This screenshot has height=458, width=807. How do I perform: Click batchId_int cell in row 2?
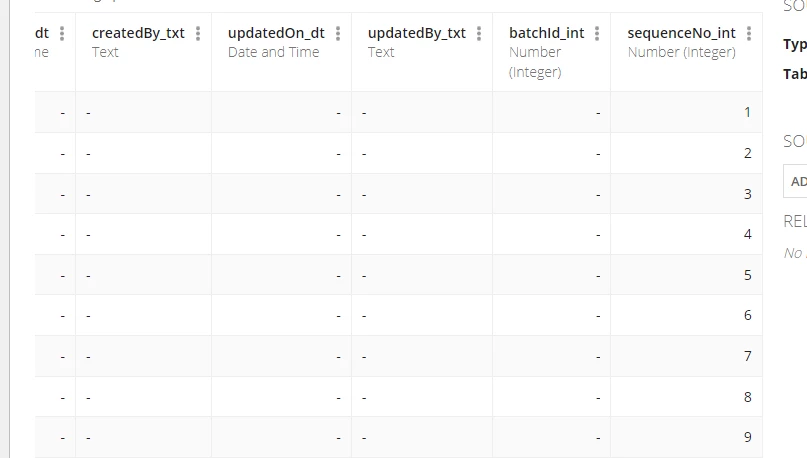pyautogui.click(x=552, y=153)
